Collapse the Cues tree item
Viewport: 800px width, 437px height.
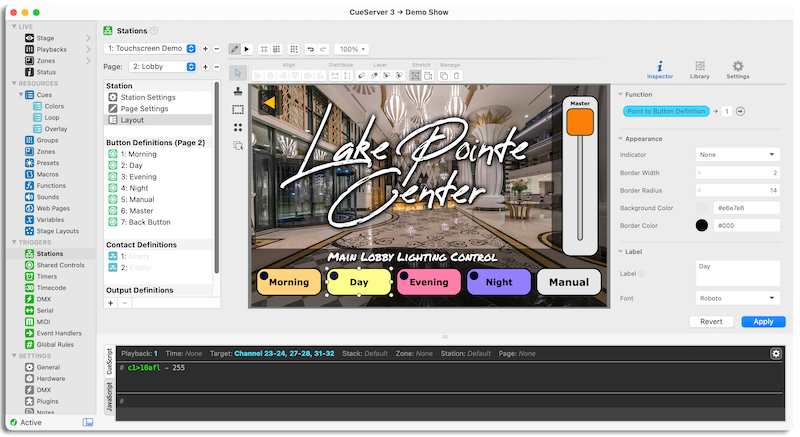pos(21,95)
